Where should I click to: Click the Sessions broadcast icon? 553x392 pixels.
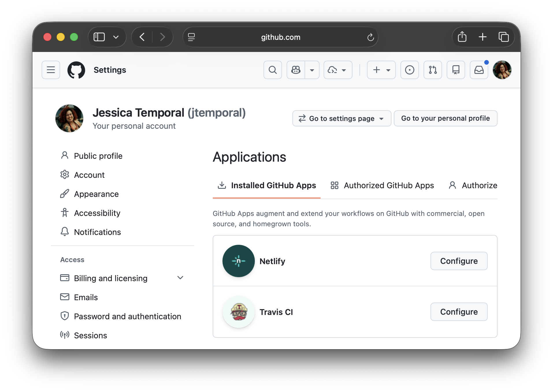coord(65,335)
